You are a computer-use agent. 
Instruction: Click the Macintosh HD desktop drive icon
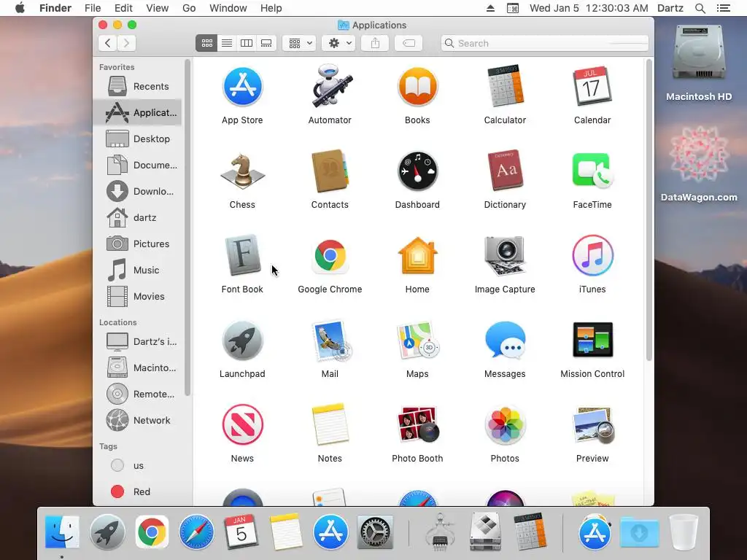(x=699, y=53)
